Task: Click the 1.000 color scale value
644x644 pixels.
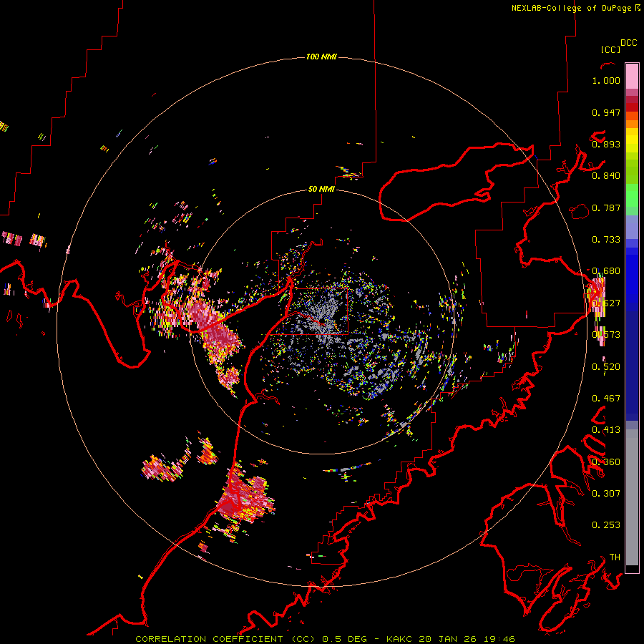Action: pos(606,80)
